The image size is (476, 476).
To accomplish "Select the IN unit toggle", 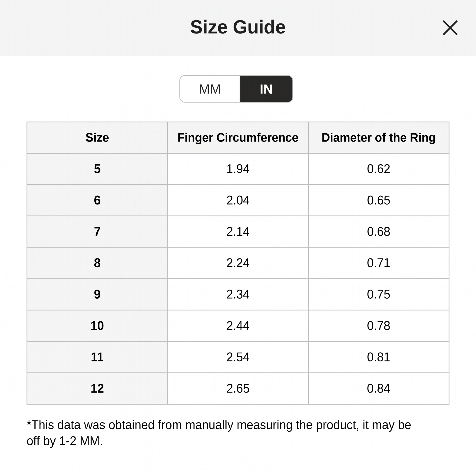I will click(266, 89).
